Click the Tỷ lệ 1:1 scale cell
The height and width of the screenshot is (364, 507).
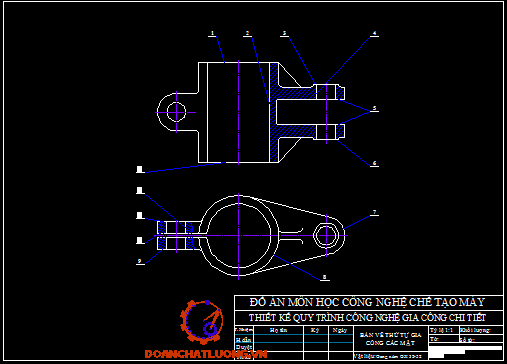tap(444, 330)
